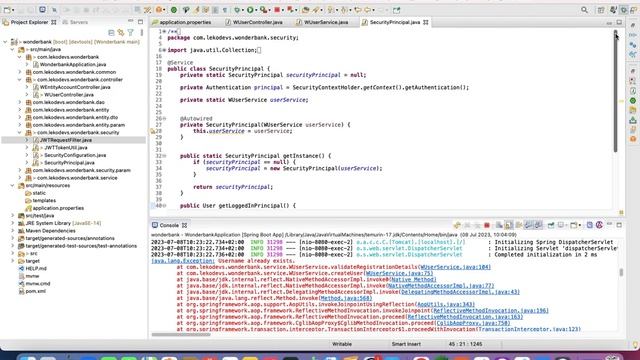Close the SecurityPrincipal.java tab
The height and width of the screenshot is (360, 640).
coord(426,22)
